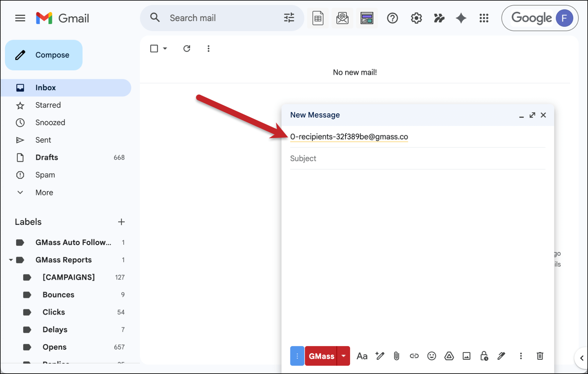
Task: Open the GMass dashboard icon
Action: tap(367, 18)
